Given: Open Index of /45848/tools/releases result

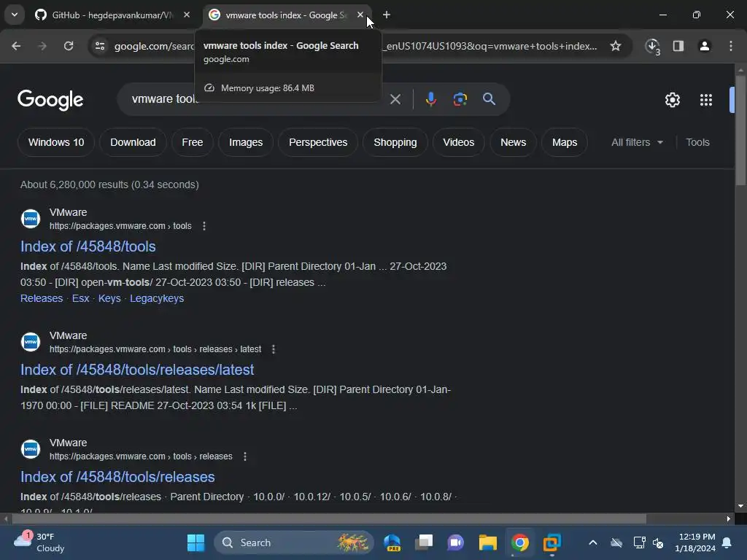Looking at the screenshot, I should pyautogui.click(x=117, y=477).
